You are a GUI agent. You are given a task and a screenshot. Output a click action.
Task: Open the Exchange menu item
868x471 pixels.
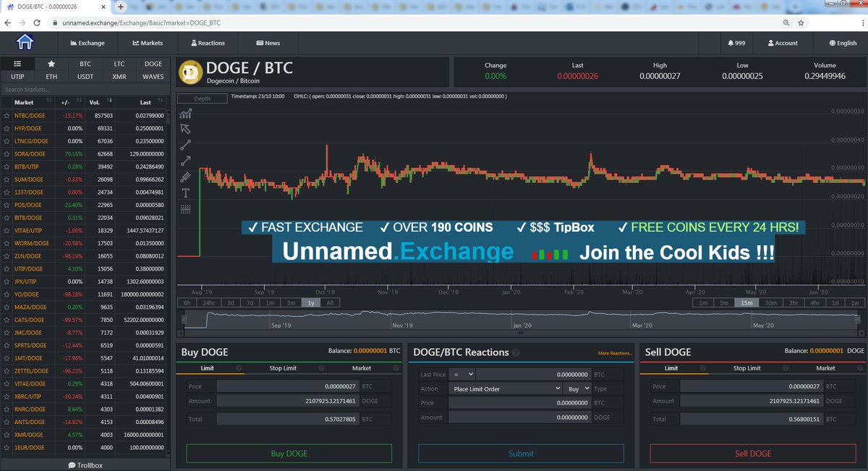point(88,43)
